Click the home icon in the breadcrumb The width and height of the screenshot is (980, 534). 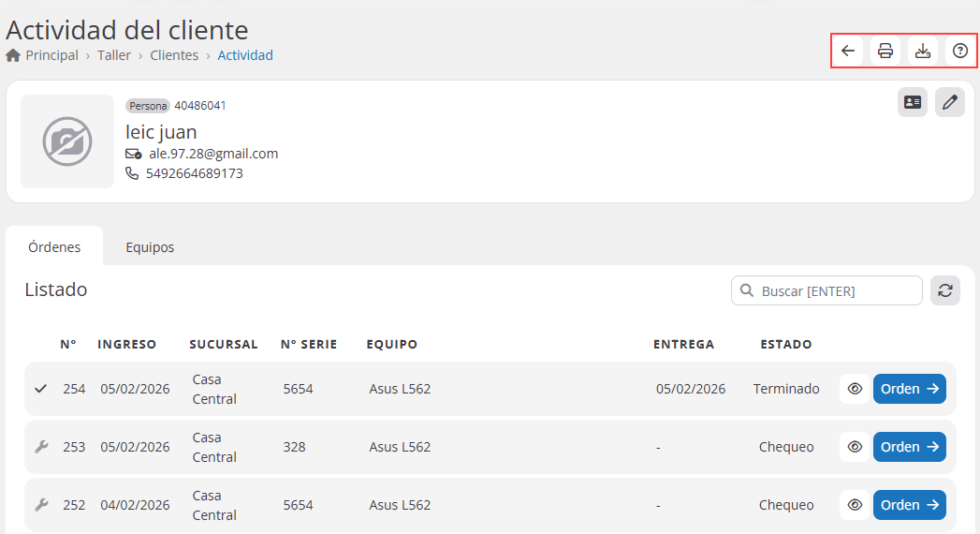13,55
